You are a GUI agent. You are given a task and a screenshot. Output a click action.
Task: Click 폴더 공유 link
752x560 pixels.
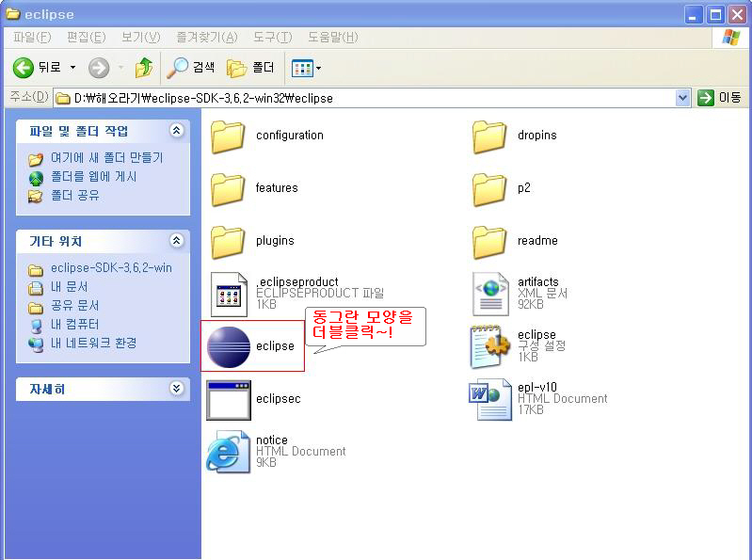click(74, 196)
